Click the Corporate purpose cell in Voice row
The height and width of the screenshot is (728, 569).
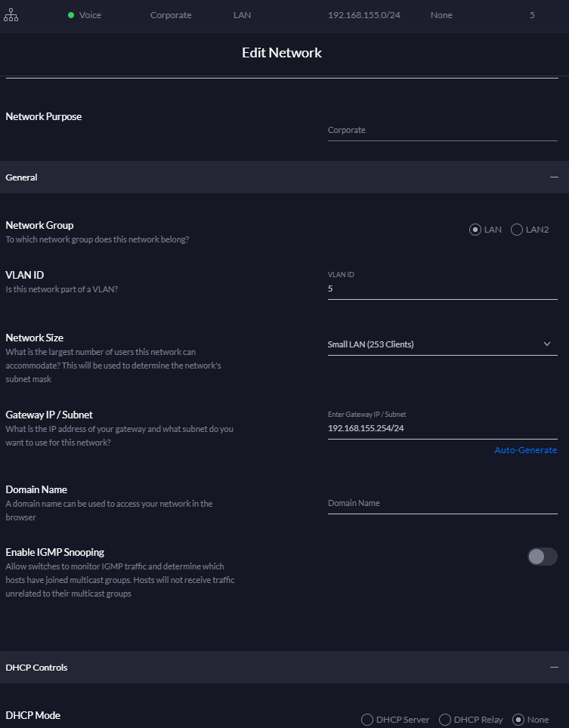171,15
